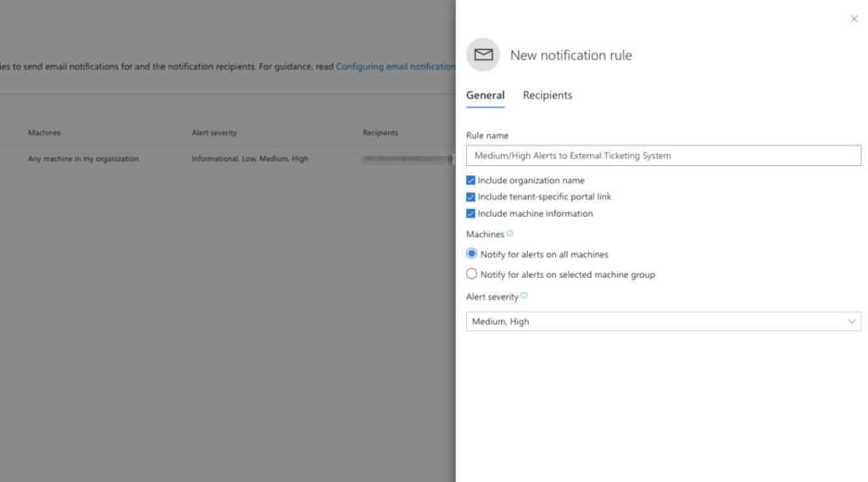
Task: Click the Alert severity label above dropdown
Action: click(492, 297)
